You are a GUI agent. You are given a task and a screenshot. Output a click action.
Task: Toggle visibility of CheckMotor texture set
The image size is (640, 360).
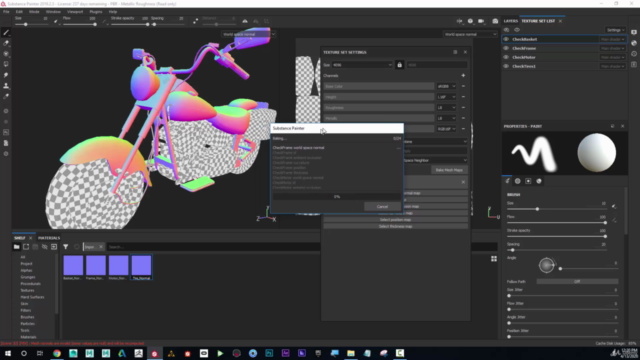(506, 57)
